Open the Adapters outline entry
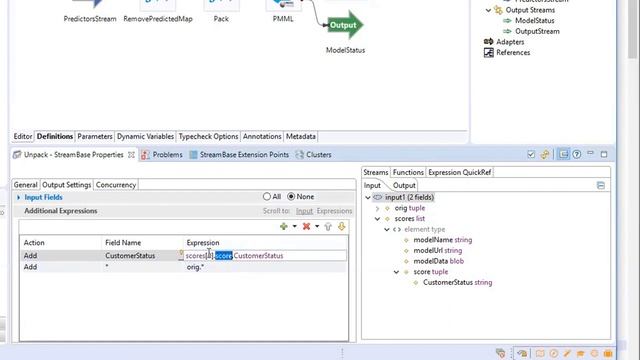The width and height of the screenshot is (640, 360). pos(510,42)
